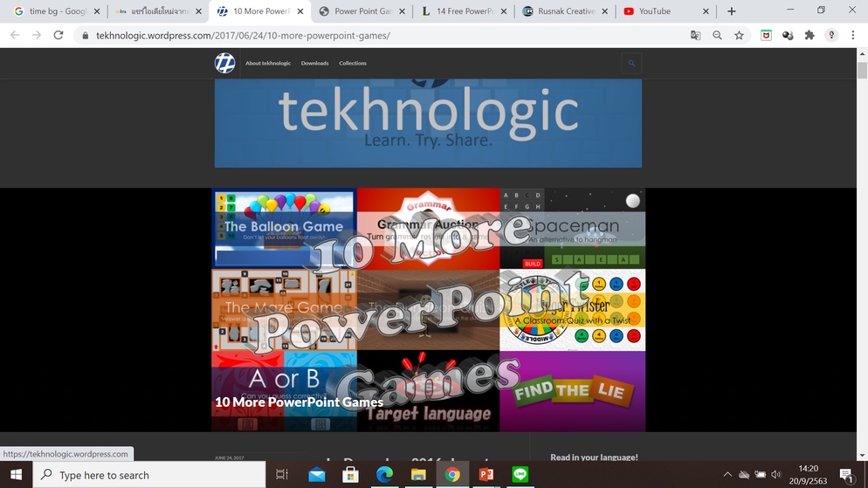The width and height of the screenshot is (868, 488).
Task: Switch to '14 Free PowerPoint' tab
Action: point(465,11)
